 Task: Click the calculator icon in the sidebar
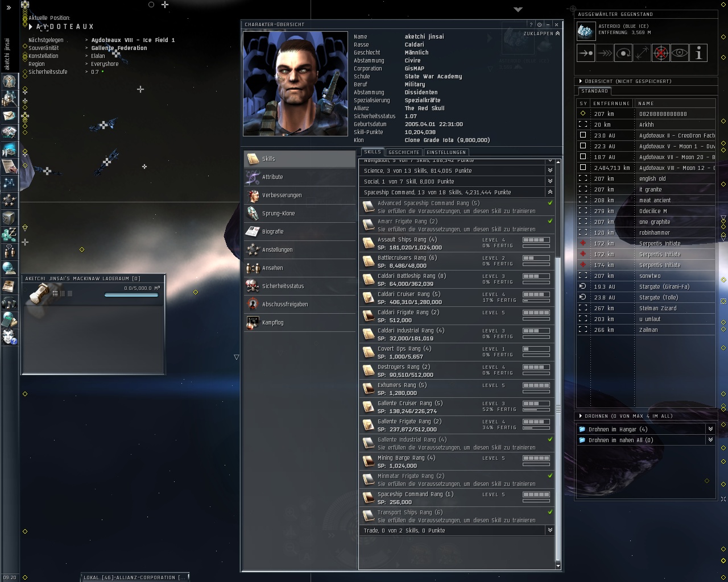(x=9, y=319)
